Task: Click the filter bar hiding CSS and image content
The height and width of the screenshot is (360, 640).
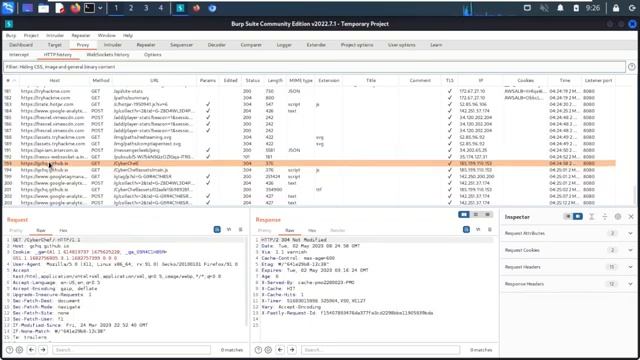Action: click(x=314, y=67)
